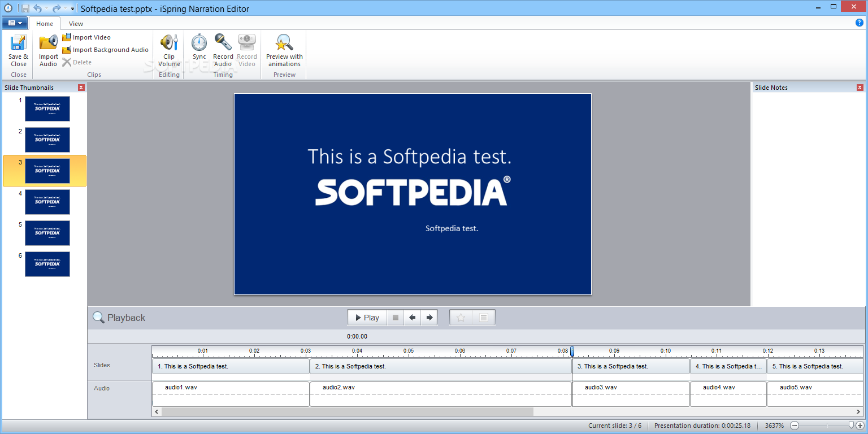Select slide 2 thumbnail
The height and width of the screenshot is (434, 868).
[47, 140]
